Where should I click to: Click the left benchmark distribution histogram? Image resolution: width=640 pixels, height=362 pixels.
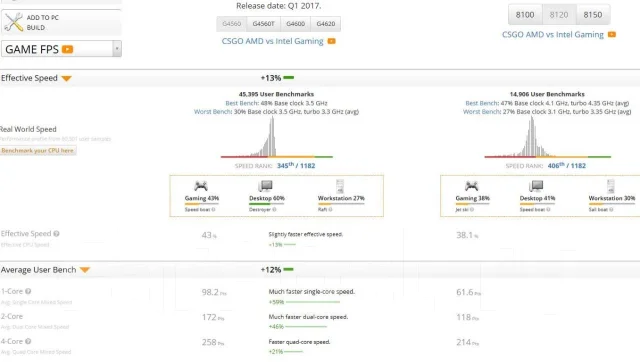point(277,137)
